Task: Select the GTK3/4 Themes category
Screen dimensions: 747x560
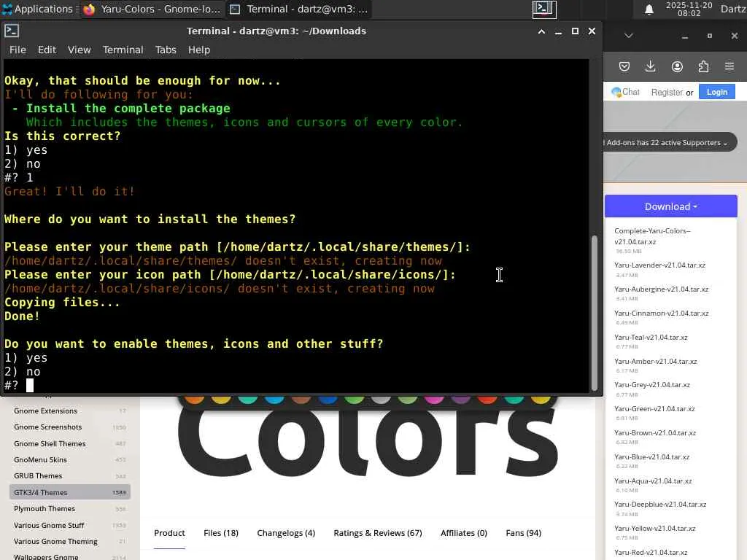Action: (69, 492)
